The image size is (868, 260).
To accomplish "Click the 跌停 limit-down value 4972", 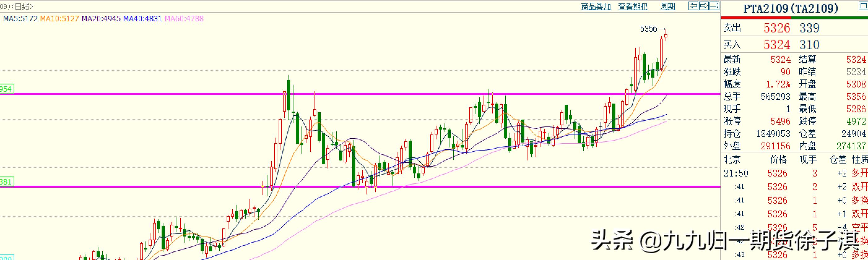I will tap(856, 121).
